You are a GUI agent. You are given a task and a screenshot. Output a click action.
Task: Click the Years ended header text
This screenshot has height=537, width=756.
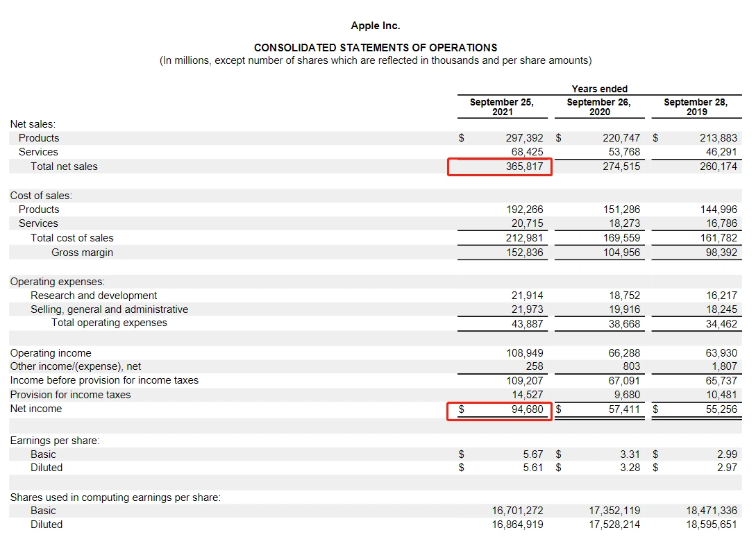[x=599, y=89]
